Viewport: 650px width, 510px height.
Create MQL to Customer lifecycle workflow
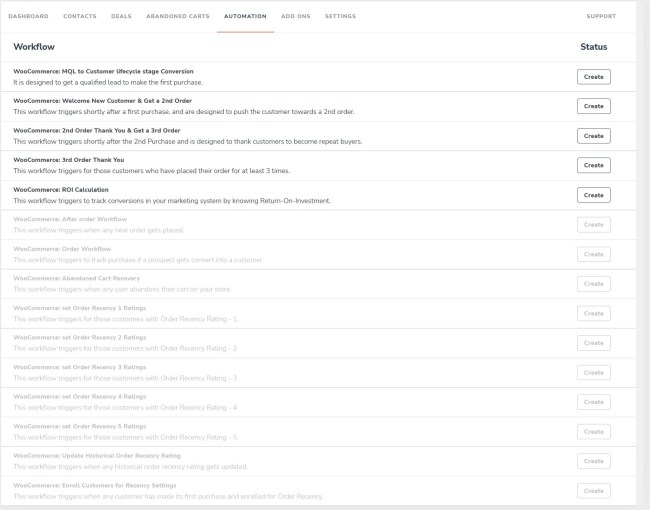[x=593, y=76]
